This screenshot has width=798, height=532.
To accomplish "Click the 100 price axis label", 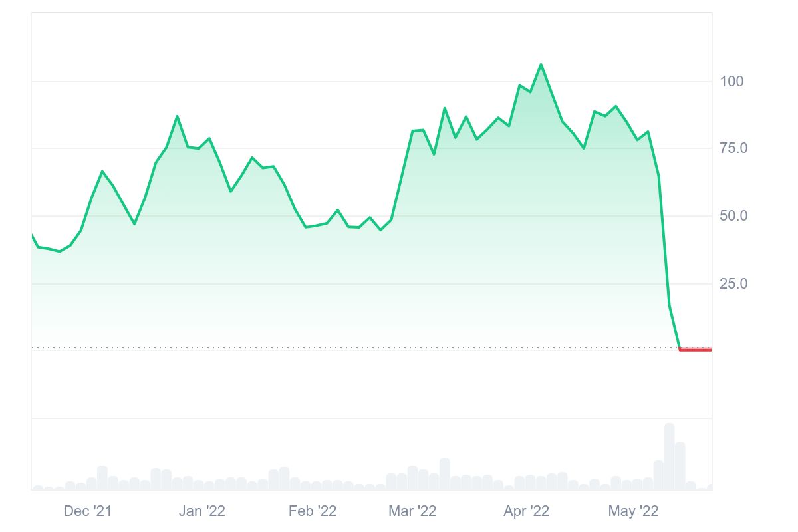I will 731,82.
